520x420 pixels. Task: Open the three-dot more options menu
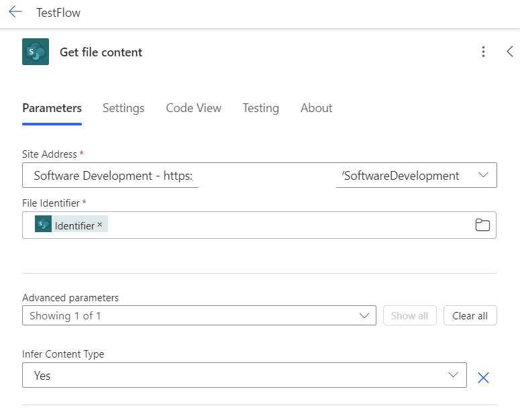(483, 52)
